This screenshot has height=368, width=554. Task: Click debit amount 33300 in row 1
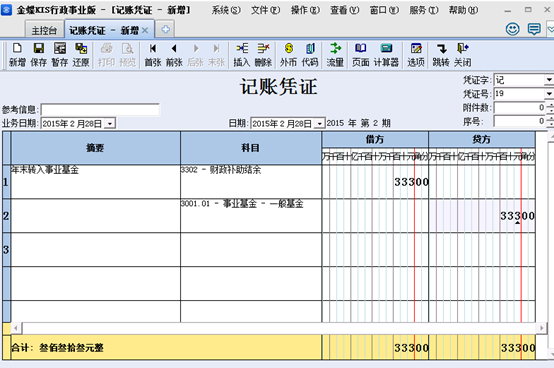click(x=411, y=182)
